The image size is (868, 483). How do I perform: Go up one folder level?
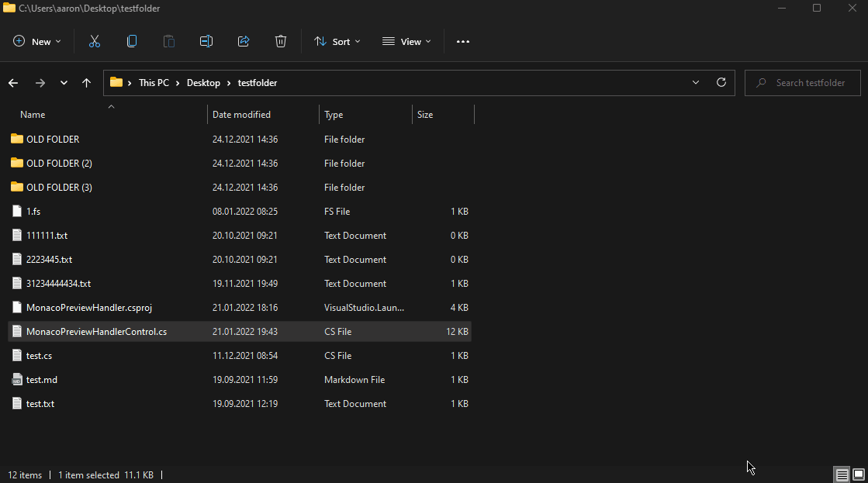coord(86,82)
